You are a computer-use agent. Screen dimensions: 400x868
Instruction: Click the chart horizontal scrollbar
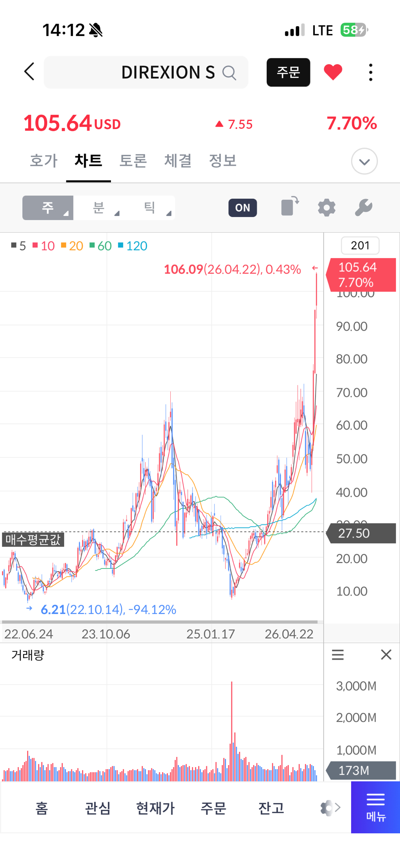(159, 622)
